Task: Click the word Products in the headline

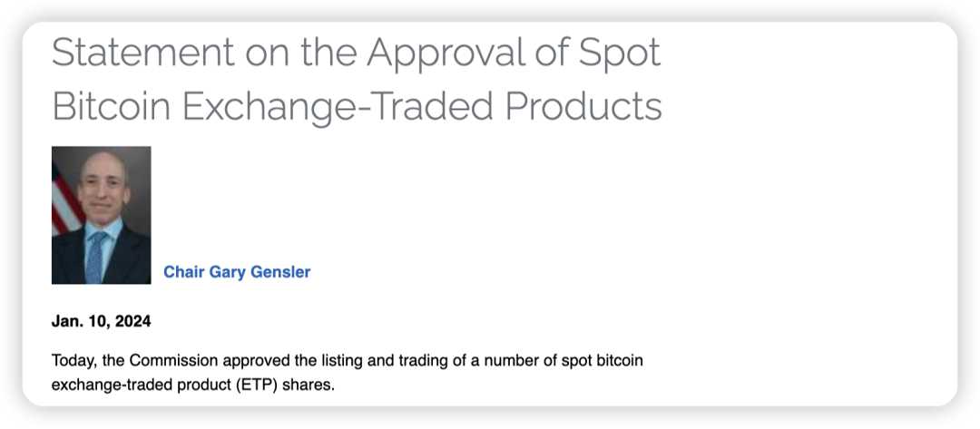Action: click(583, 106)
